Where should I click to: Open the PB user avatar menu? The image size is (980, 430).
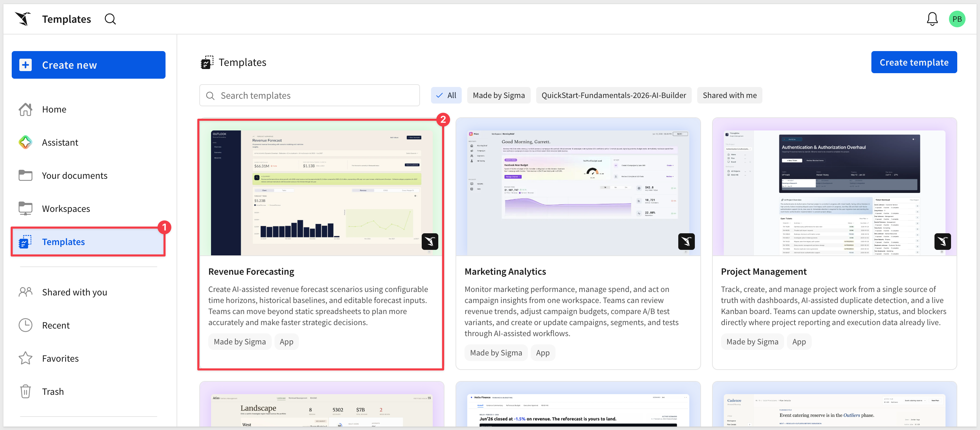pos(957,19)
